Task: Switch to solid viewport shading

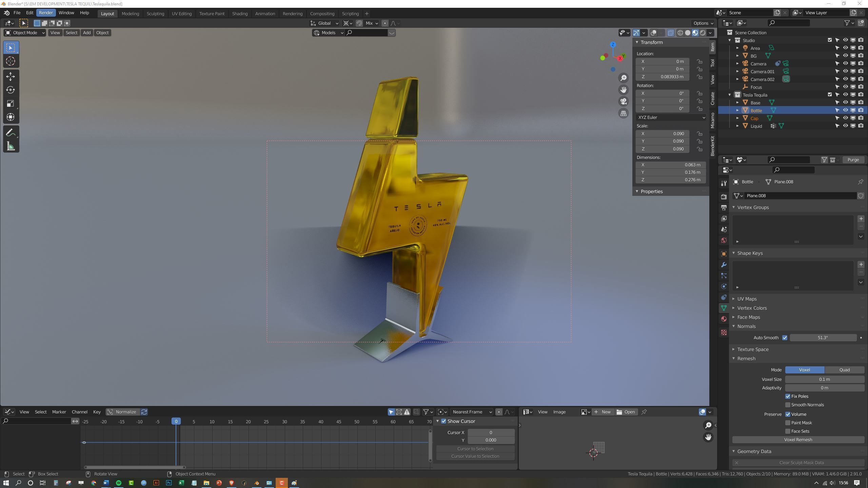Action: [688, 33]
